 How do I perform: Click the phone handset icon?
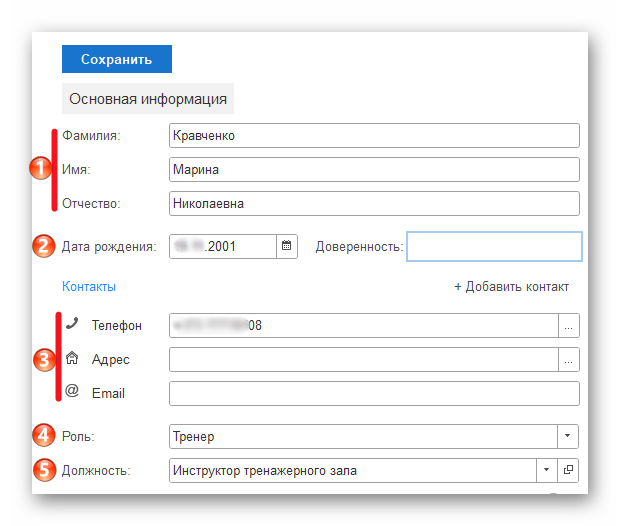click(71, 324)
